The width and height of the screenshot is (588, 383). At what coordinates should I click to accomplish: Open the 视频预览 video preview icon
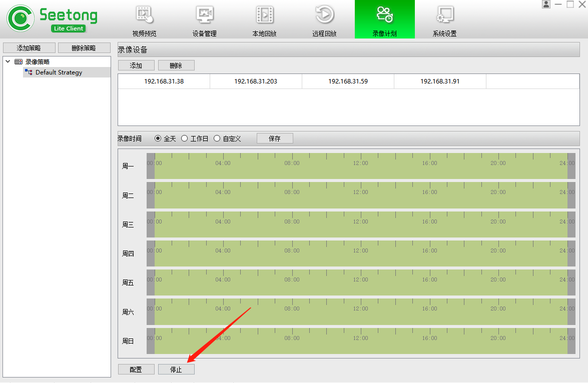tap(144, 15)
